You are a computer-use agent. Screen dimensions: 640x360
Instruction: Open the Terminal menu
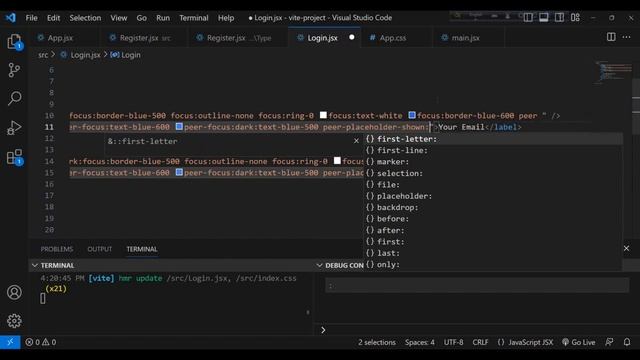click(193, 18)
